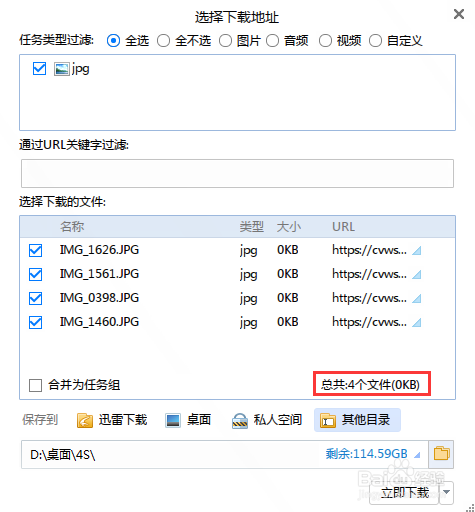Click the URL keyword filter input box
The height and width of the screenshot is (512, 475).
tap(237, 173)
